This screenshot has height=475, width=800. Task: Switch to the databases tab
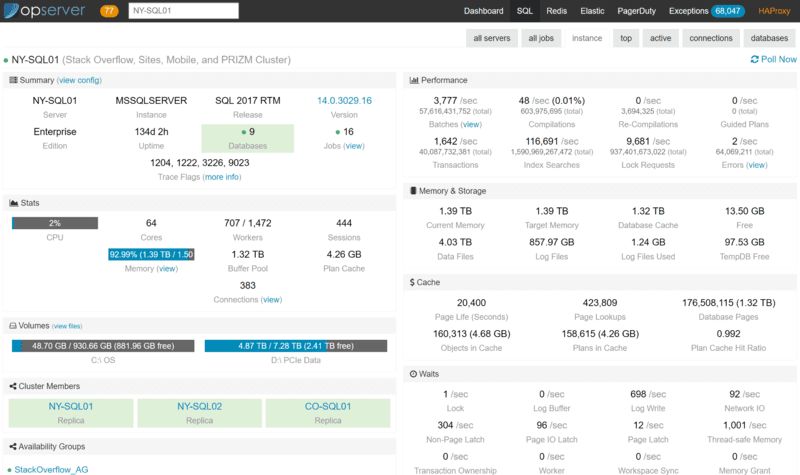[x=769, y=38]
